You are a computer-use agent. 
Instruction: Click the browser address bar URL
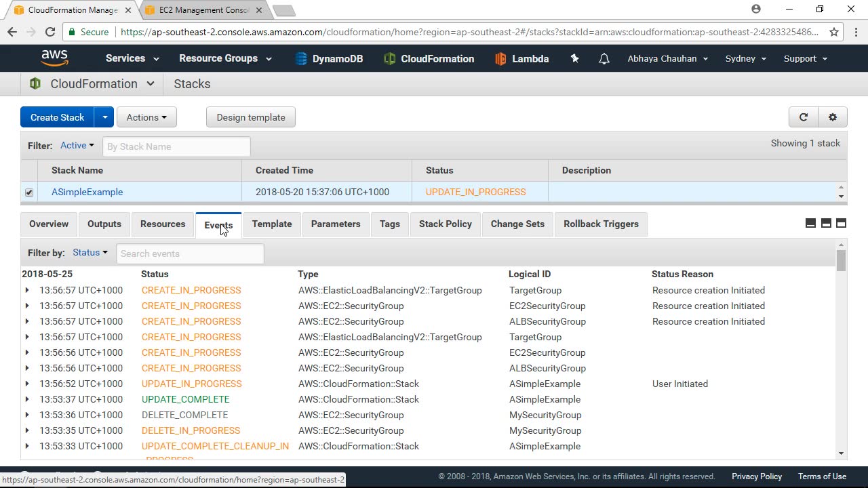469,32
